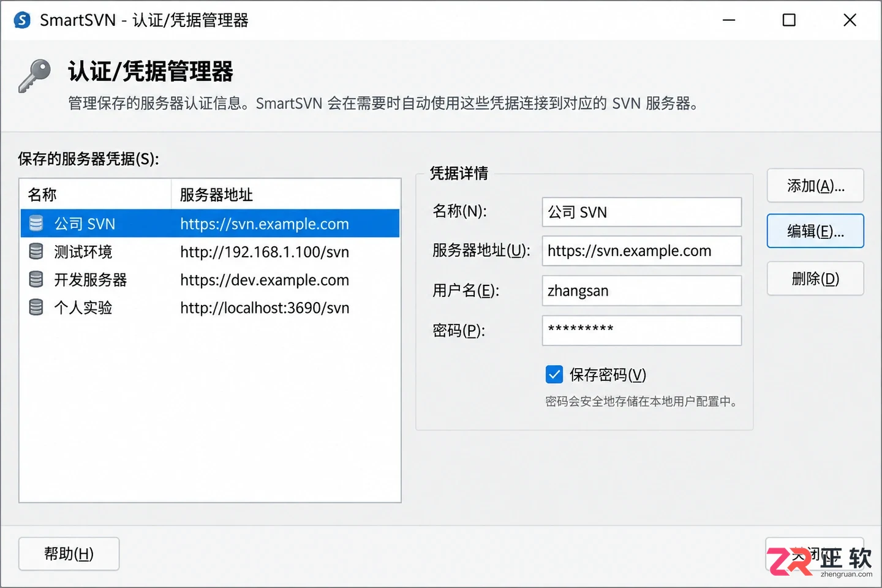
Task: Click the 名称 column header
Action: coord(96,195)
